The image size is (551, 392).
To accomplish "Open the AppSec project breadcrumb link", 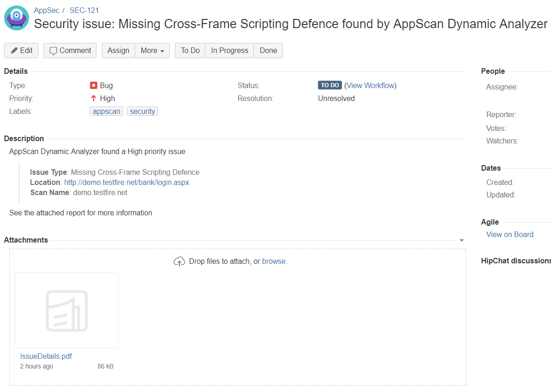I will click(47, 10).
